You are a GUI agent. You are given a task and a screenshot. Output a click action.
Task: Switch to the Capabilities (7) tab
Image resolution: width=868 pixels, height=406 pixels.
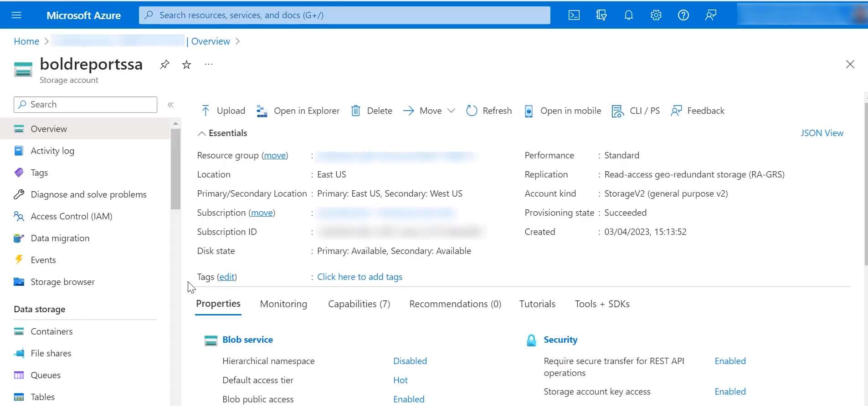tap(359, 304)
